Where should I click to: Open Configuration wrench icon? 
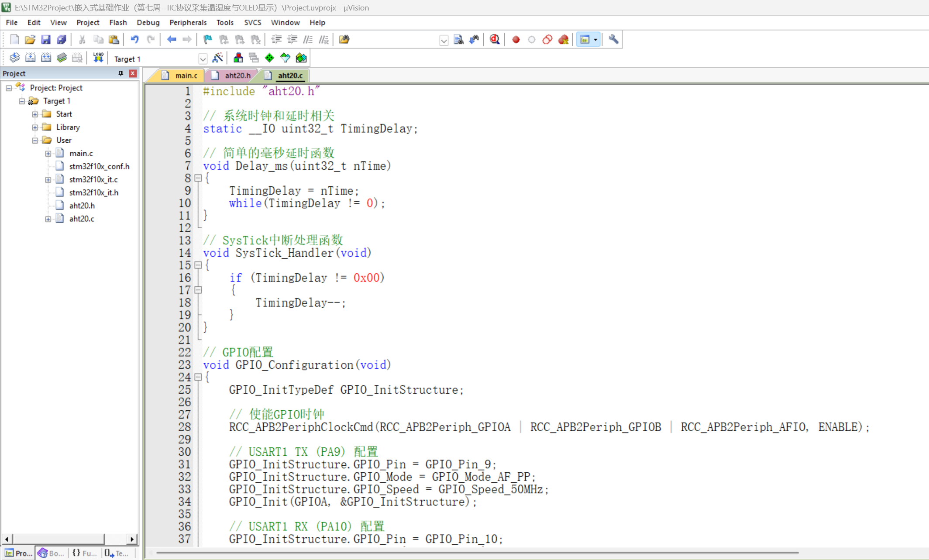(613, 40)
